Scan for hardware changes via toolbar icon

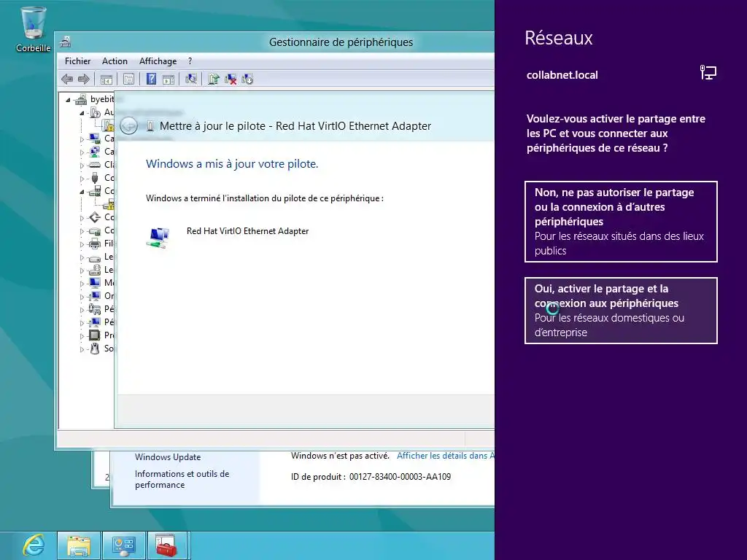click(x=191, y=79)
